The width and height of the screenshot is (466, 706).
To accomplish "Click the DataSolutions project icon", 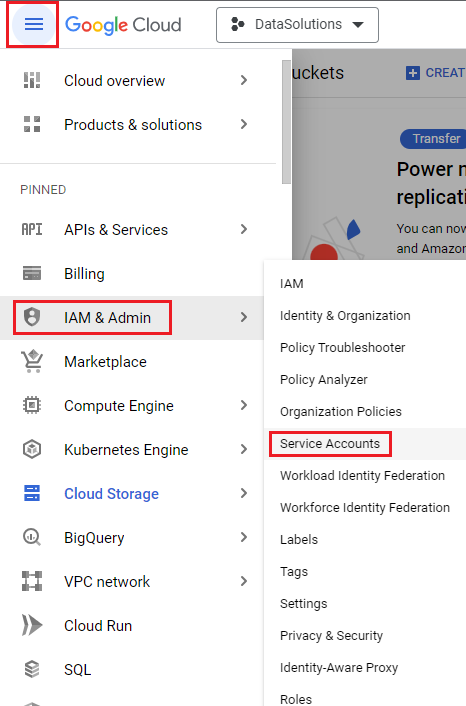I will (237, 24).
